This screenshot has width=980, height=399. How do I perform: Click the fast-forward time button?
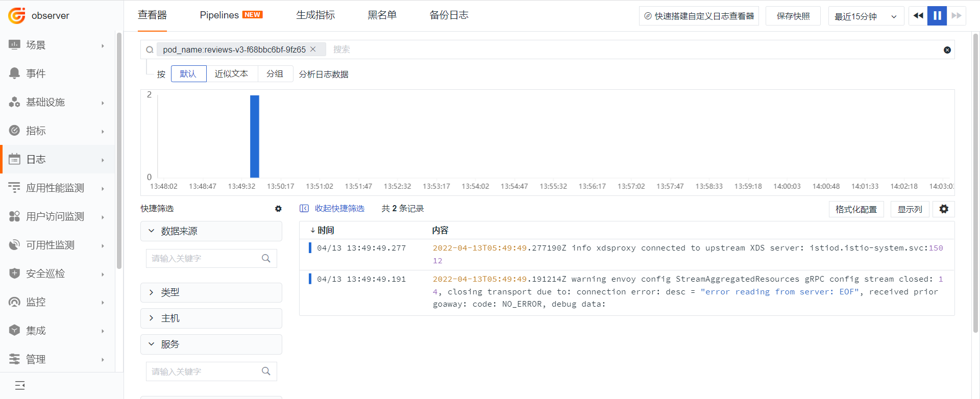pyautogui.click(x=957, y=16)
